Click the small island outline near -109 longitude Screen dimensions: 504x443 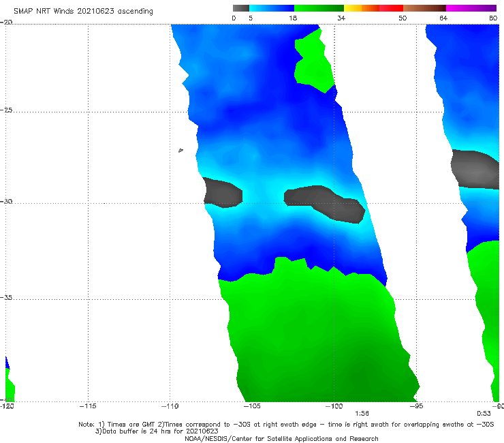click(180, 150)
